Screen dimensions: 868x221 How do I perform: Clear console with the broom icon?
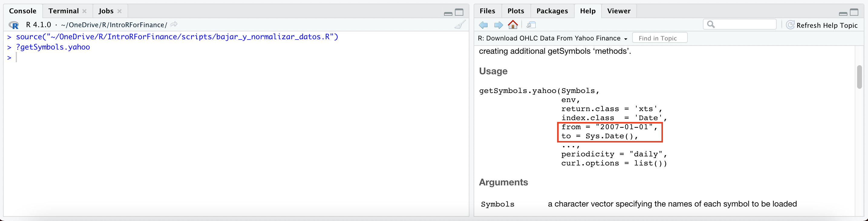(x=460, y=24)
